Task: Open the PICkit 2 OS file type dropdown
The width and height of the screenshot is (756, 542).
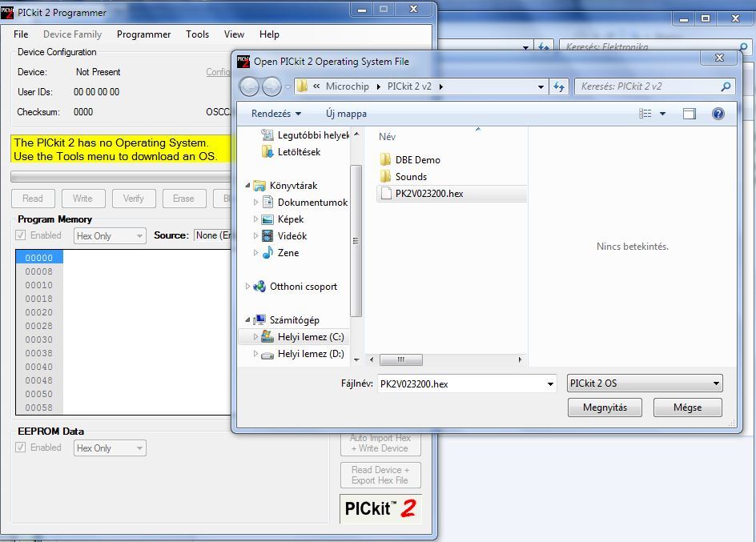Action: (x=645, y=383)
